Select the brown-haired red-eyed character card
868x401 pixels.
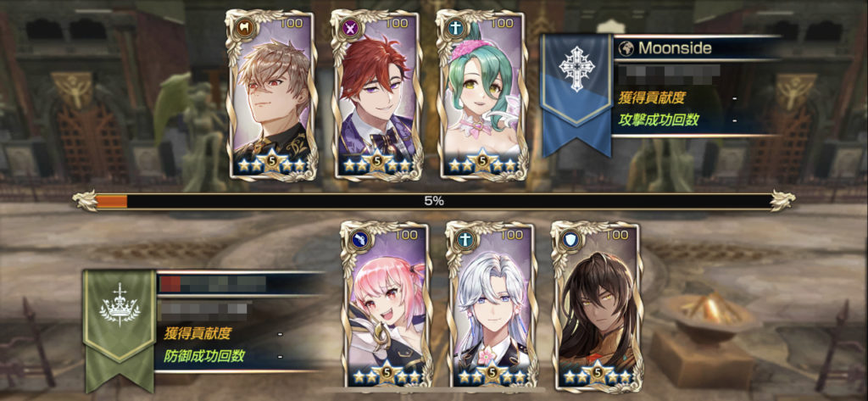pyautogui.click(x=272, y=95)
